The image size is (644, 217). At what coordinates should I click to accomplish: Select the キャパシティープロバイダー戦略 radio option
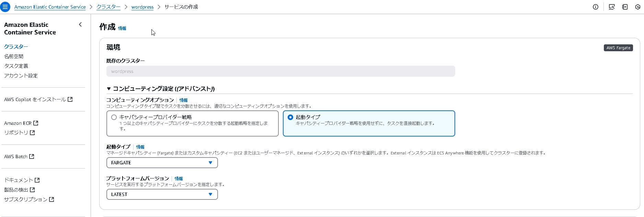[114, 117]
